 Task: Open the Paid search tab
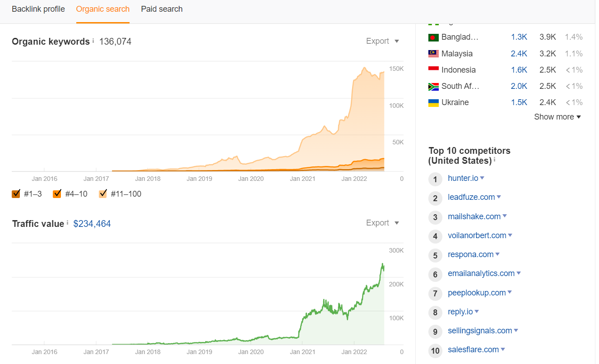162,9
